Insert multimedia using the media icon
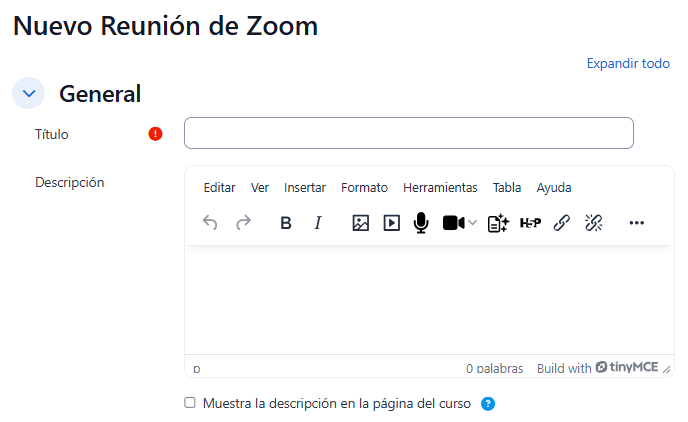This screenshot has height=422, width=688. pyautogui.click(x=392, y=223)
